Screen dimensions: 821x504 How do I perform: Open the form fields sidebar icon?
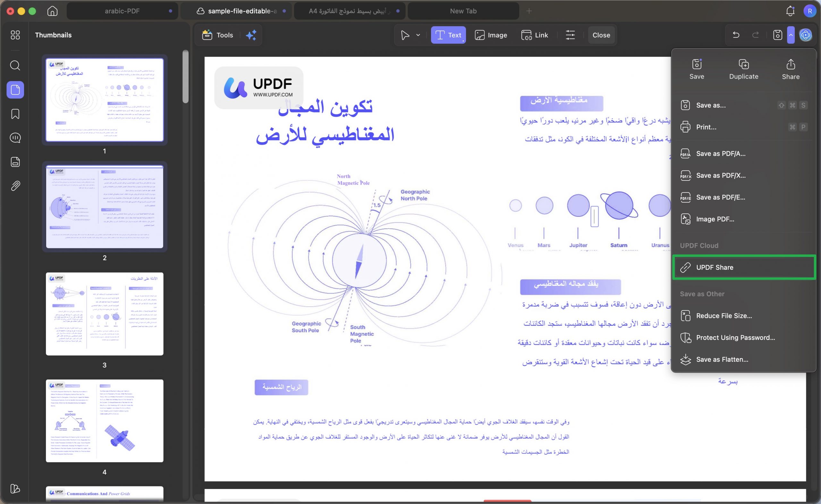(15, 162)
